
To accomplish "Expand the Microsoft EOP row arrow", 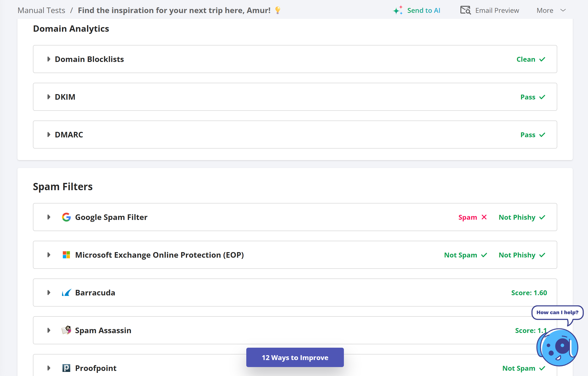I will click(x=49, y=255).
